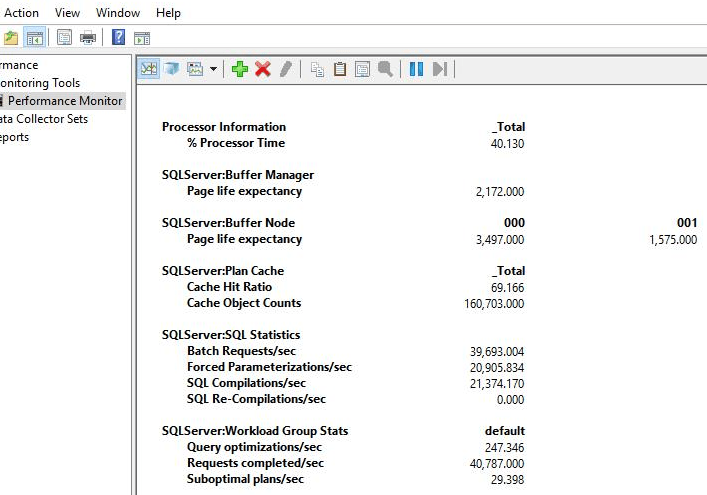707x495 pixels.
Task: Open the Help menu
Action: [x=168, y=13]
